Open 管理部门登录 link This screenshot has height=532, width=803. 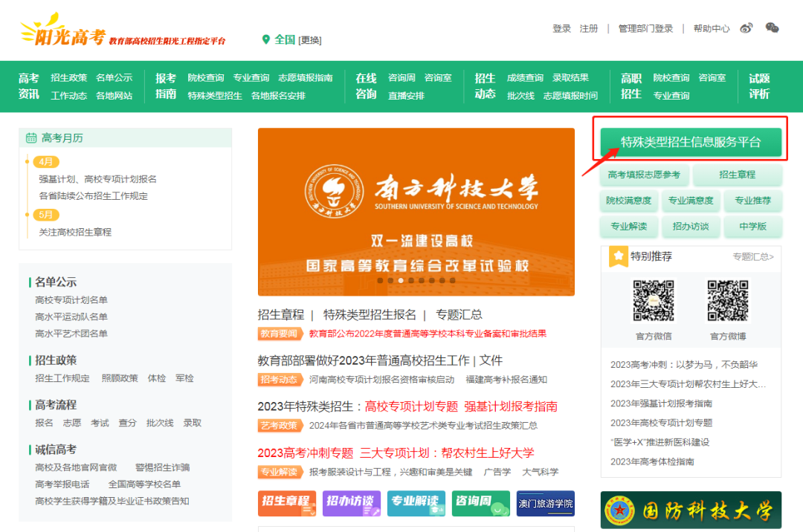pyautogui.click(x=645, y=29)
